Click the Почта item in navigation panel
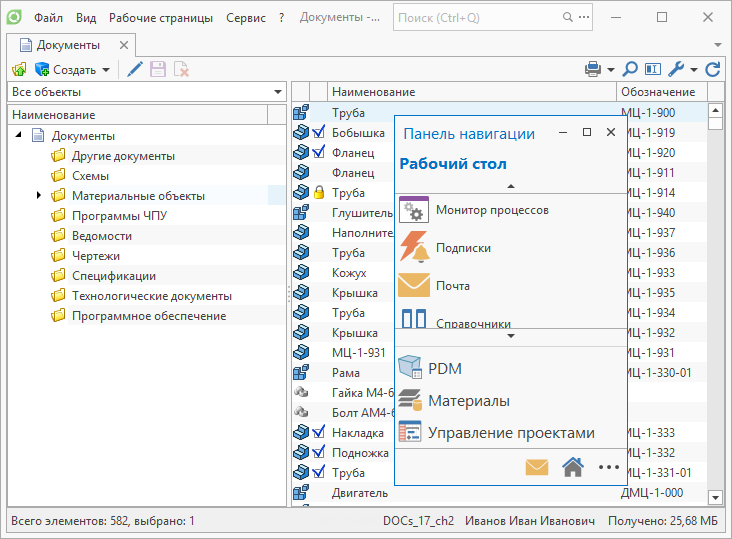 click(452, 286)
